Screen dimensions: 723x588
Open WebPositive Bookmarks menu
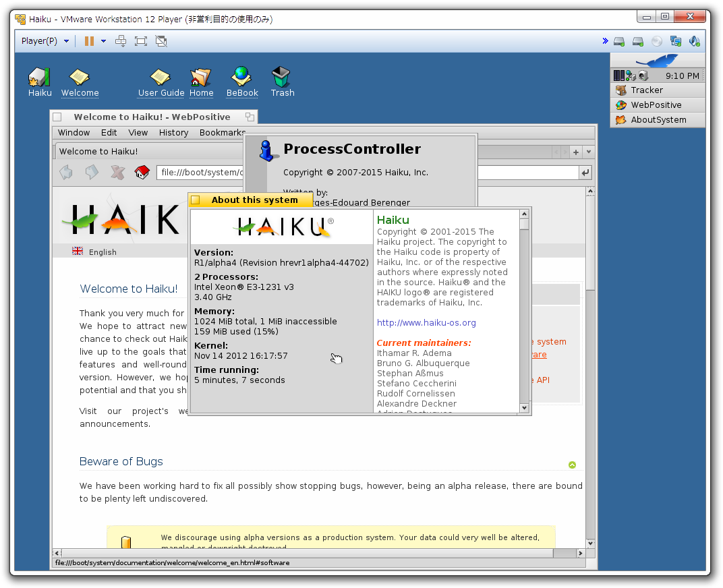223,133
